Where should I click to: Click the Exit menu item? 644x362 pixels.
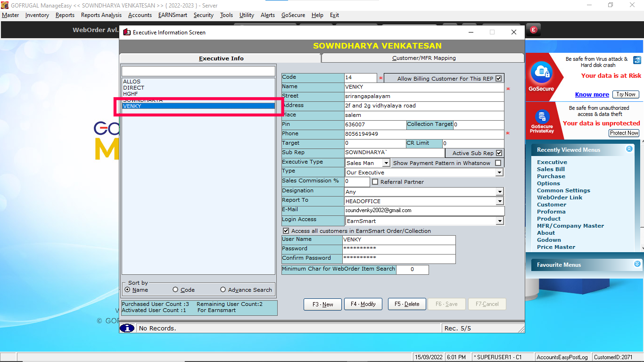pyautogui.click(x=334, y=15)
